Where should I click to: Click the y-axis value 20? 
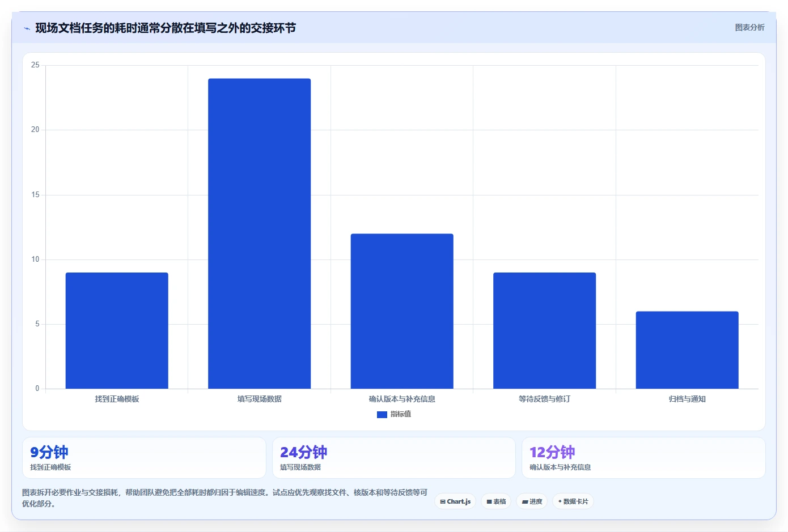click(x=35, y=130)
